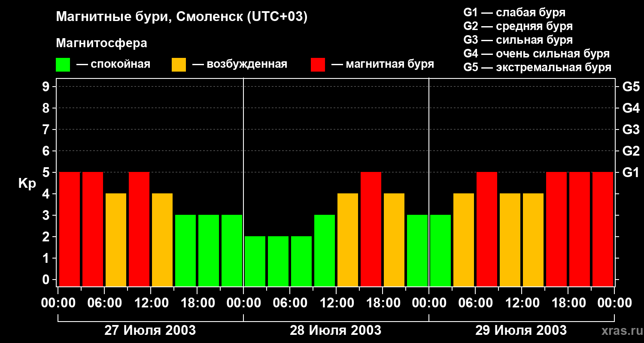Click the yellow bar for 28 July 18:00–21:00
Image resolution: width=644 pixels, height=343 pixels.
click(x=394, y=240)
